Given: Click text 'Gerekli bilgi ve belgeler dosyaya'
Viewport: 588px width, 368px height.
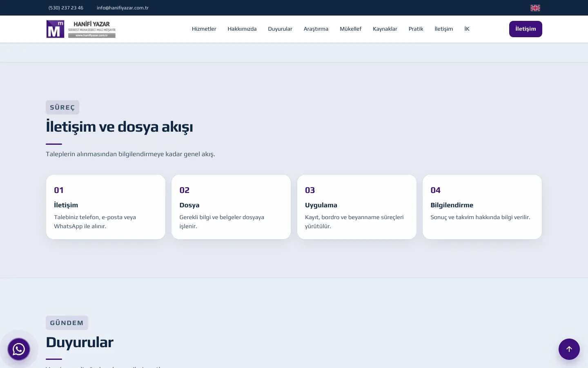Looking at the screenshot, I should (x=222, y=217).
